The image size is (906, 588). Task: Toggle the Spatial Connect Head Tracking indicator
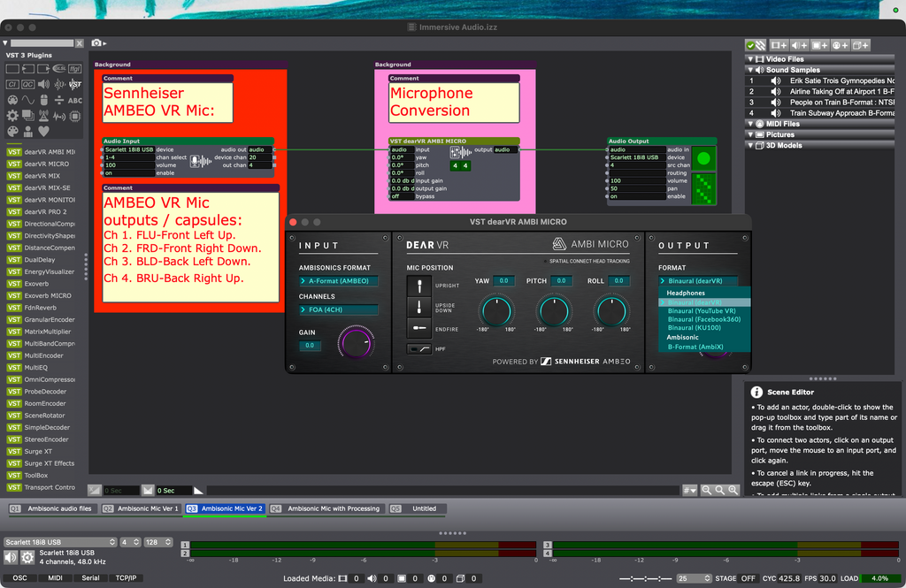[x=545, y=261]
